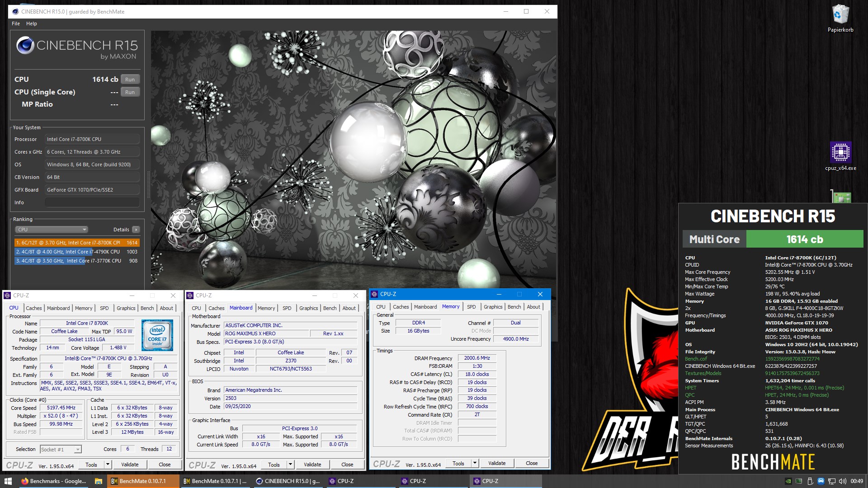The image size is (868, 488).
Task: Open the CPU ranking type dropdown
Action: [52, 230]
